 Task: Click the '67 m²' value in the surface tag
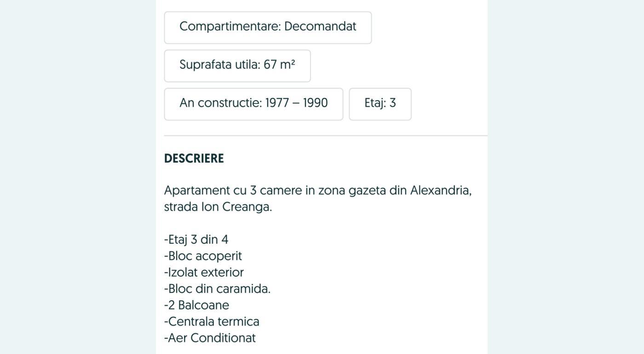(279, 65)
